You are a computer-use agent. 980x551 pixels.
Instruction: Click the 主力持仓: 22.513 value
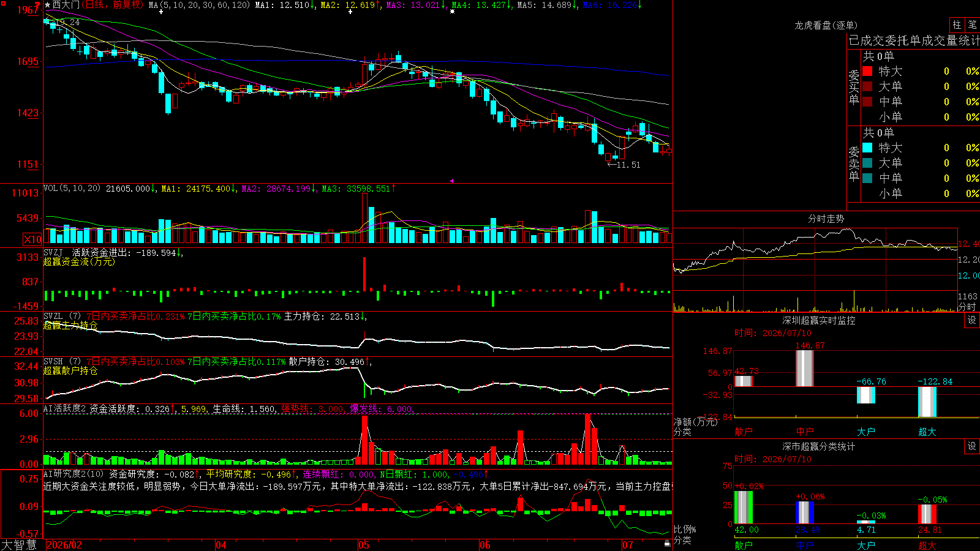325,317
